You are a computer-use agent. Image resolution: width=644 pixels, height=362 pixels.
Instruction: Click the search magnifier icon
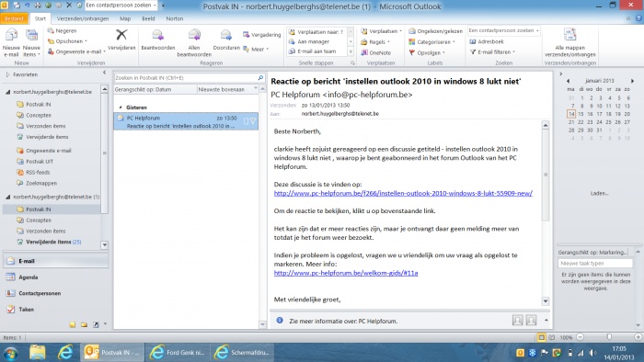click(x=260, y=77)
